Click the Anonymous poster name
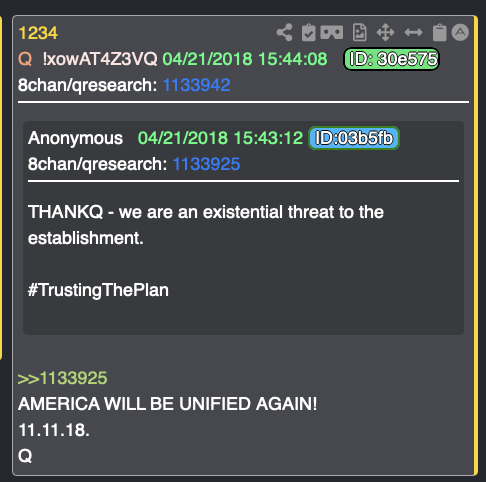 (75, 138)
